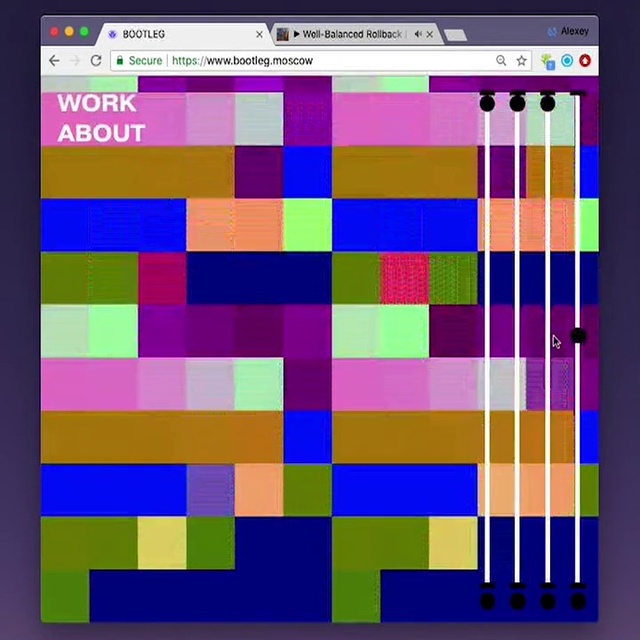Open the Alexey profile menu

click(x=568, y=31)
